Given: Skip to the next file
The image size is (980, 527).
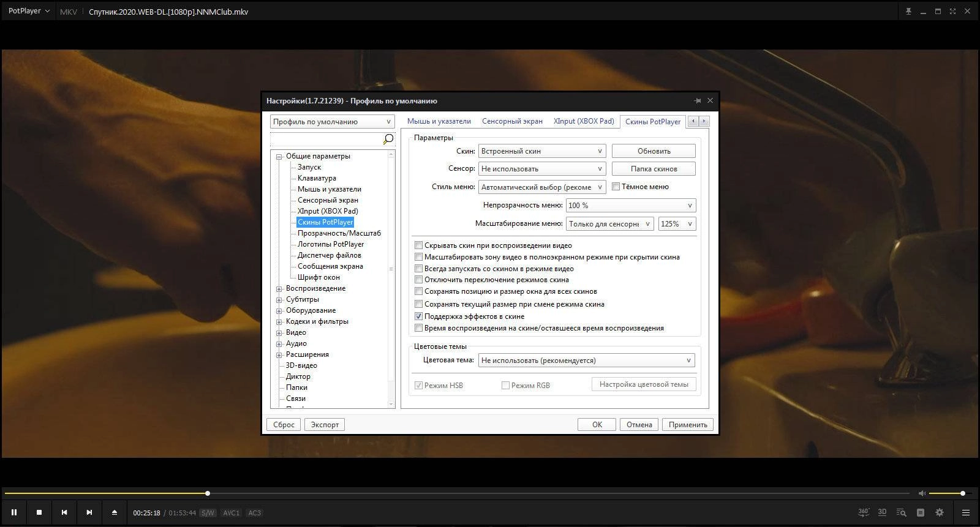Looking at the screenshot, I should click(x=89, y=512).
